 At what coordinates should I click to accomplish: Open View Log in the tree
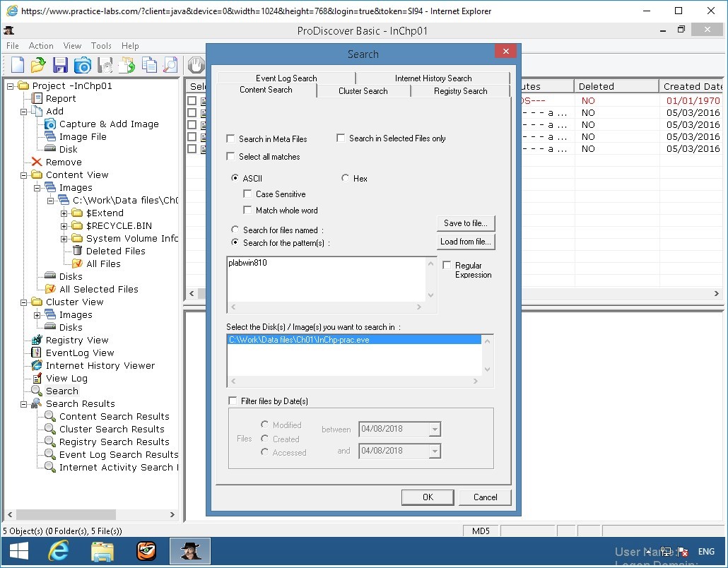(66, 378)
